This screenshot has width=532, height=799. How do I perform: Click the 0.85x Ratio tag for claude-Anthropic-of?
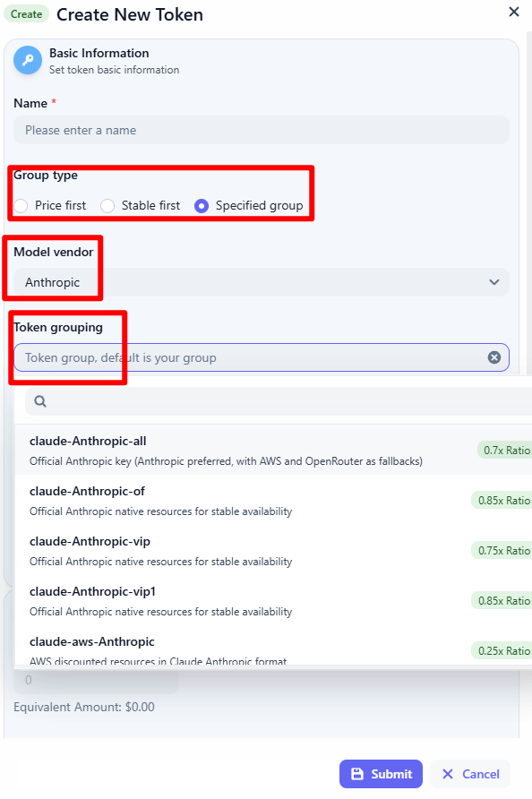point(502,501)
